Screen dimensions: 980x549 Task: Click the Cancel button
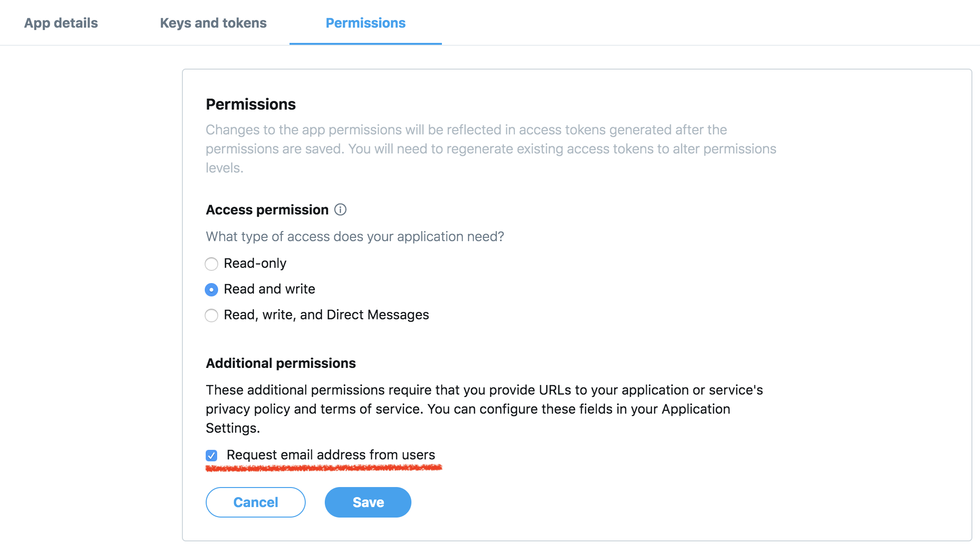coord(256,502)
